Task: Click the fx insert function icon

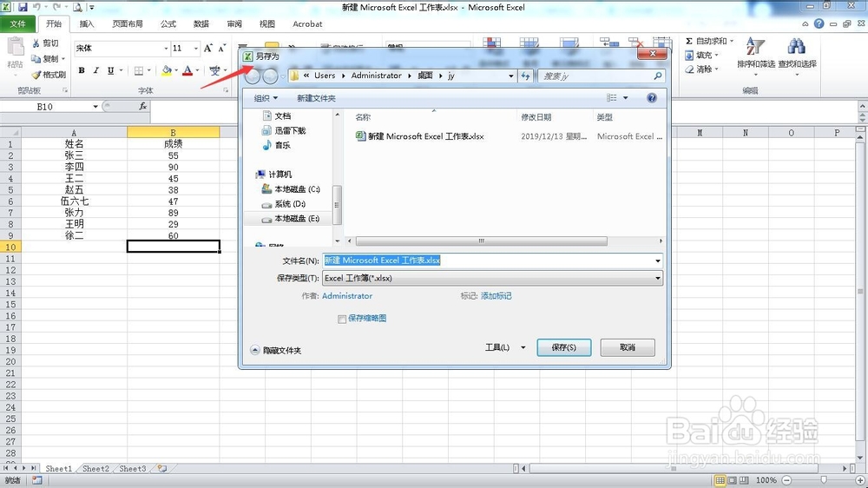Action: [143, 106]
